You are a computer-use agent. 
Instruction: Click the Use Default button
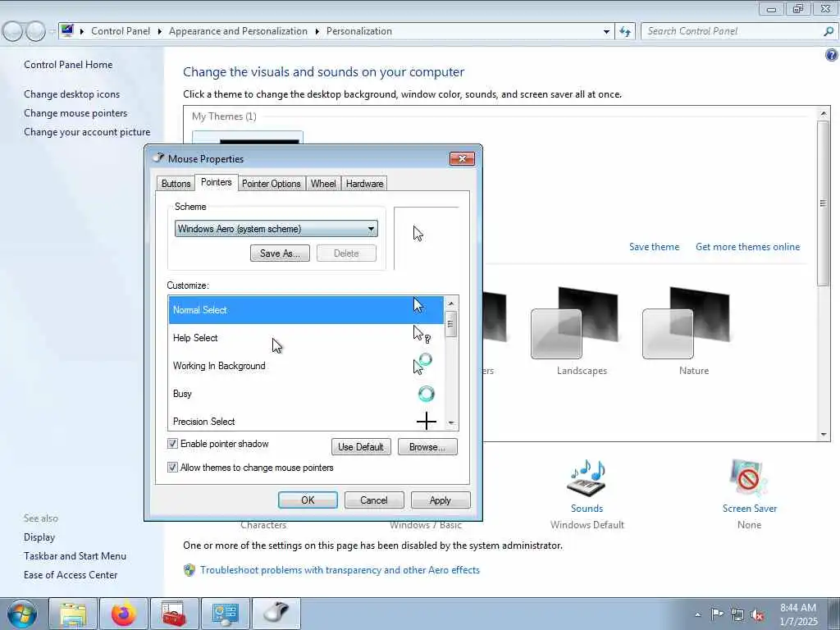[361, 447]
